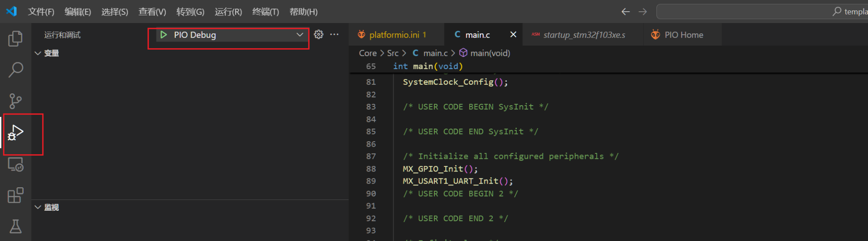Open launch.json via the gear icon
The image size is (868, 241).
click(x=319, y=35)
